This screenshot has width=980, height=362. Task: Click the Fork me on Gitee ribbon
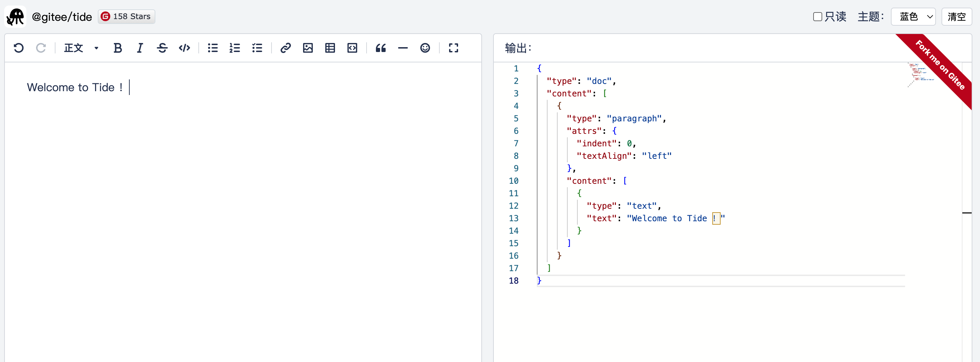(940, 66)
